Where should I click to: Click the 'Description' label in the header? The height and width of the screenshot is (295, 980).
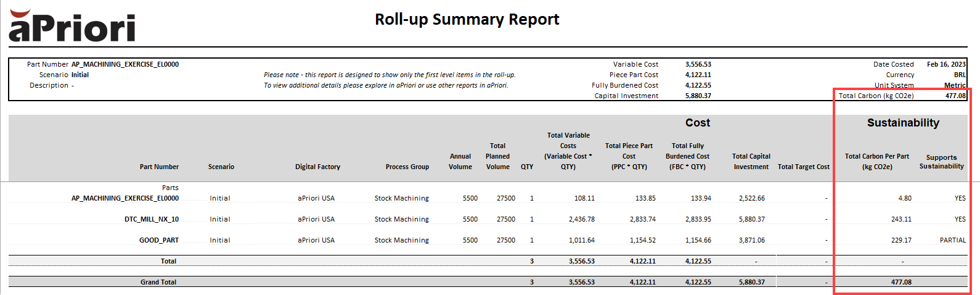(x=49, y=85)
